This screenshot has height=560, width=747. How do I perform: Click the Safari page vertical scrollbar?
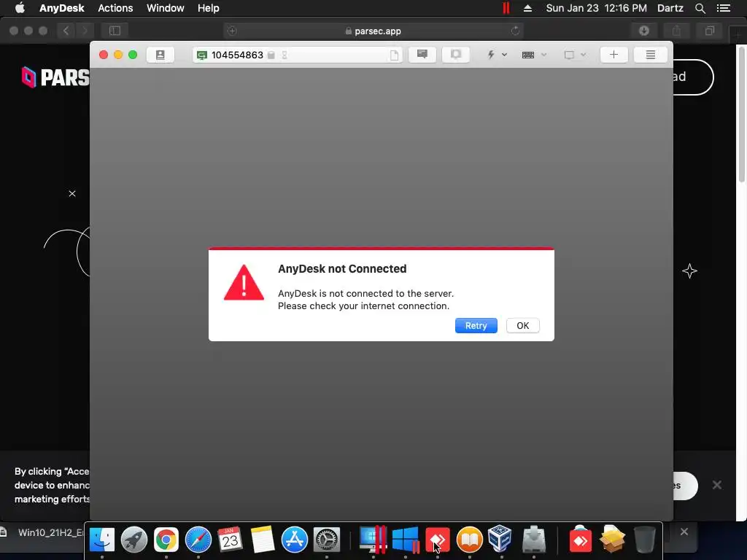click(x=741, y=114)
